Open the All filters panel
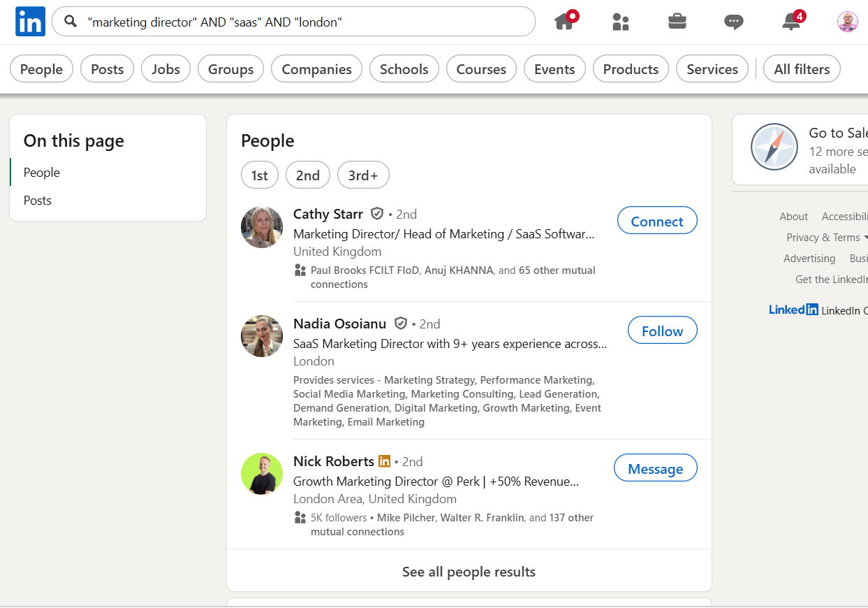This screenshot has width=868, height=608. 802,68
